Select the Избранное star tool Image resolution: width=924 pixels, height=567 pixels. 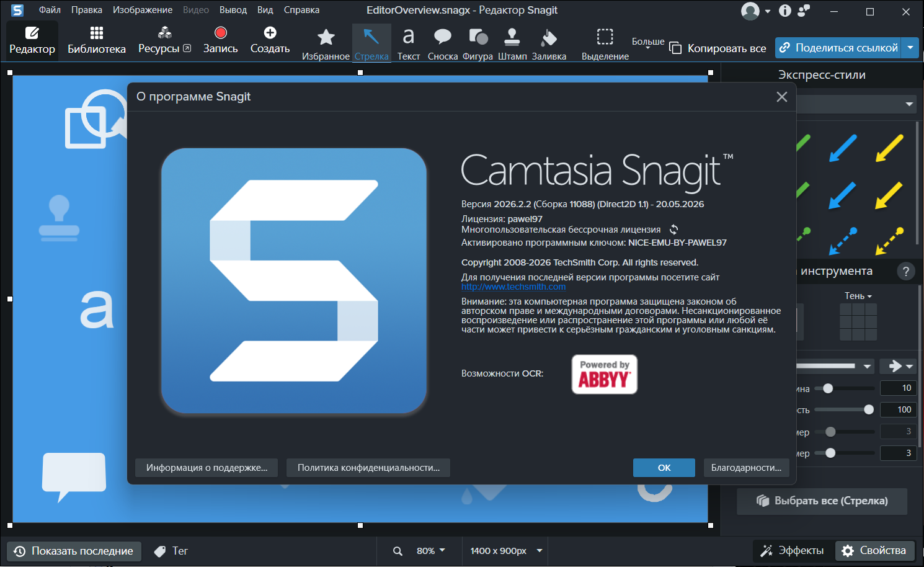click(x=326, y=43)
